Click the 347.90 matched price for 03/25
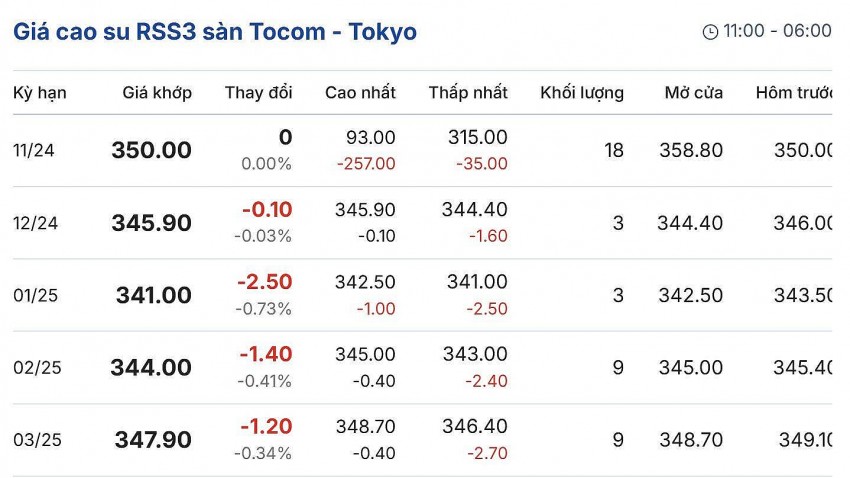 coord(153,441)
